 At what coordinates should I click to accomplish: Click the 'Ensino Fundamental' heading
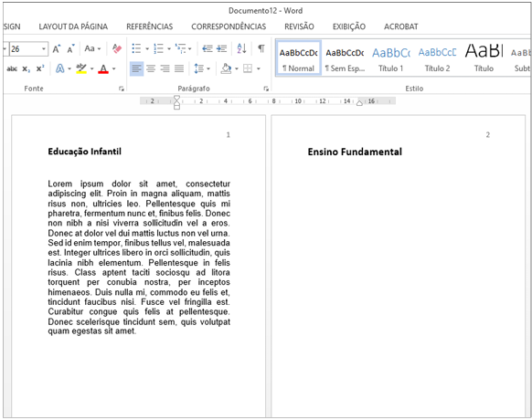coord(355,152)
